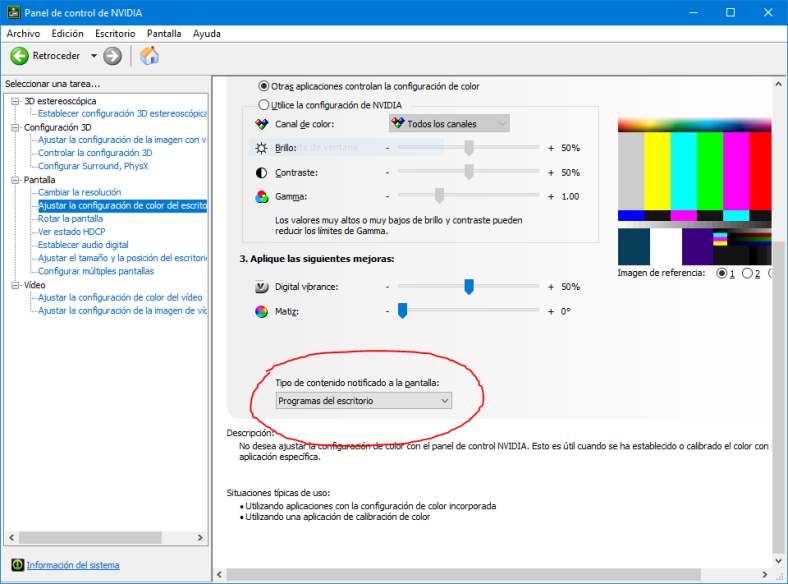Click the Matiz color wheel icon

(261, 312)
